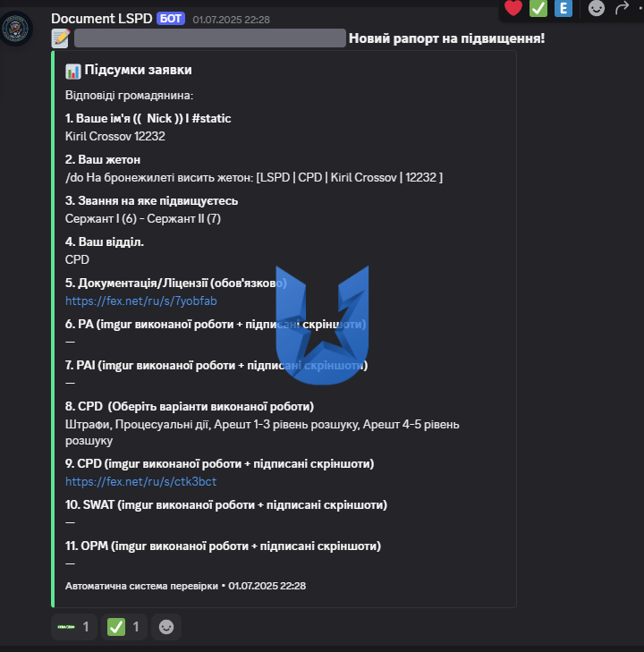Open the Document LSPD bot avatar
This screenshot has width=644, height=652.
16,29
